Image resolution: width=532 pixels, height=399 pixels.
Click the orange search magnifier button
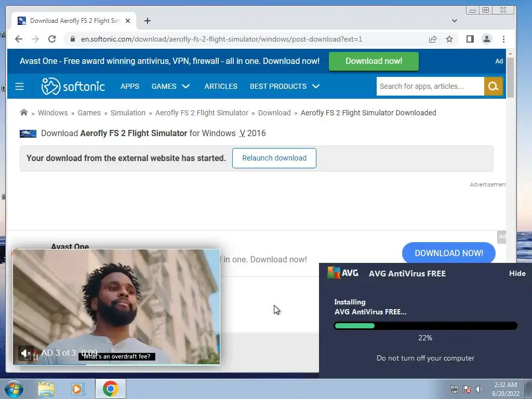(x=493, y=86)
